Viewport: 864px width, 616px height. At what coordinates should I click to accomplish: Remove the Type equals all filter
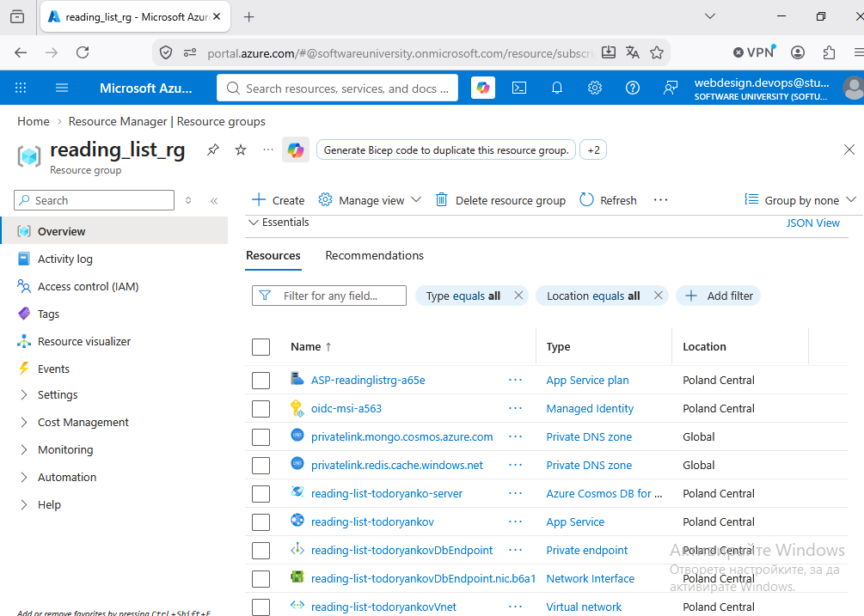[518, 296]
